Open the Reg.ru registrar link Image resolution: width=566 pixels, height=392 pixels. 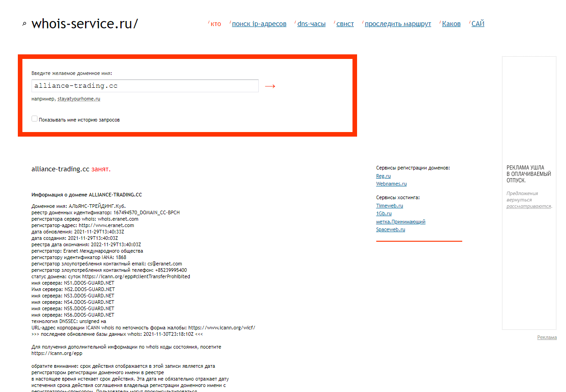383,176
